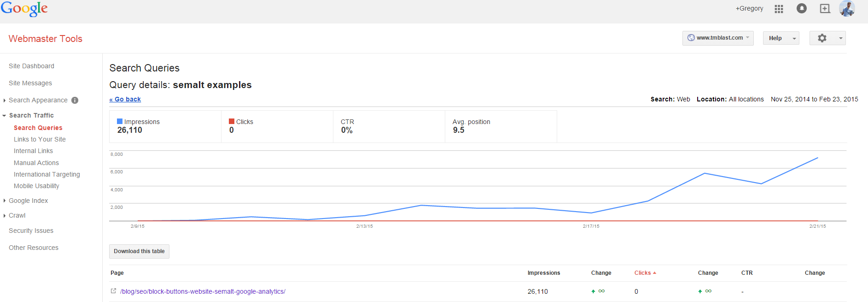
Task: Collapse Search Traffic section triangle
Action: [x=4, y=115]
